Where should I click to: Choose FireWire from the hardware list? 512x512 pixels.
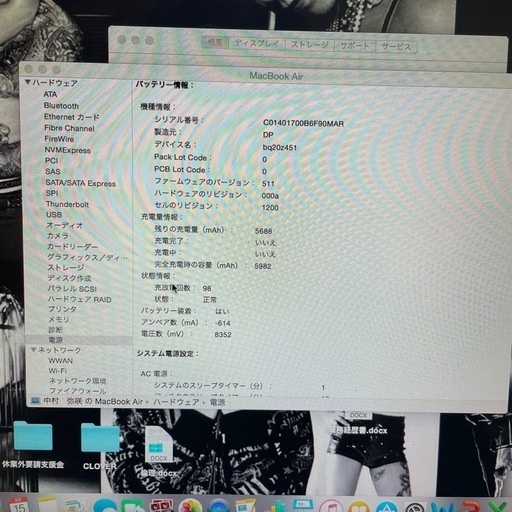coord(59,139)
